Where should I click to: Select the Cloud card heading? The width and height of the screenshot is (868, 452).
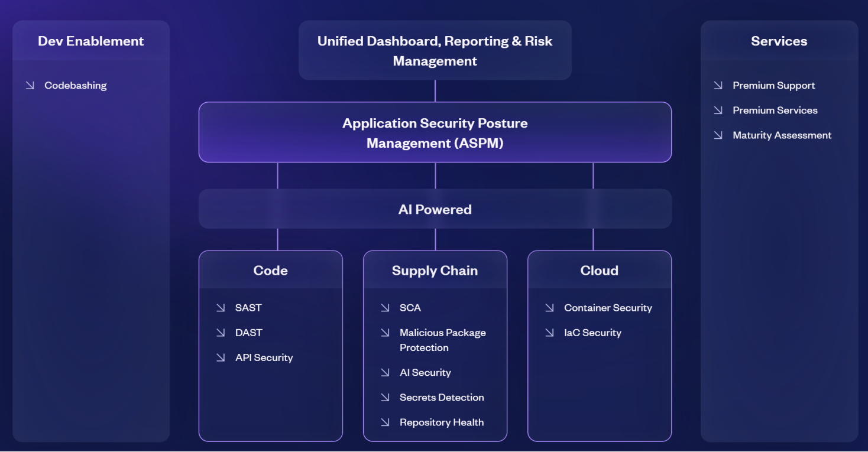[x=599, y=271]
